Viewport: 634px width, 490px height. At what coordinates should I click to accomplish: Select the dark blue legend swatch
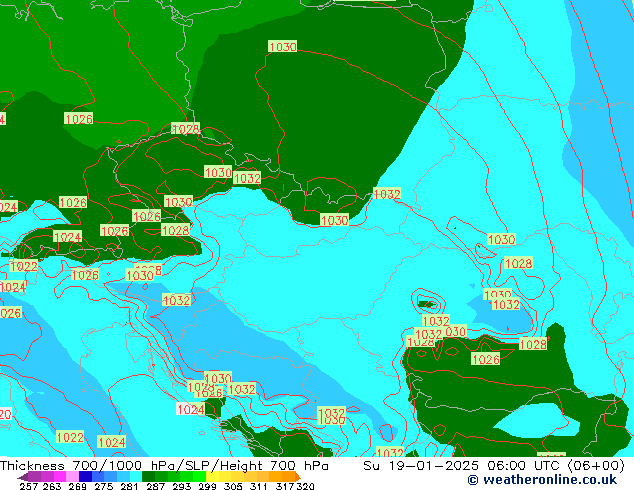point(85,476)
